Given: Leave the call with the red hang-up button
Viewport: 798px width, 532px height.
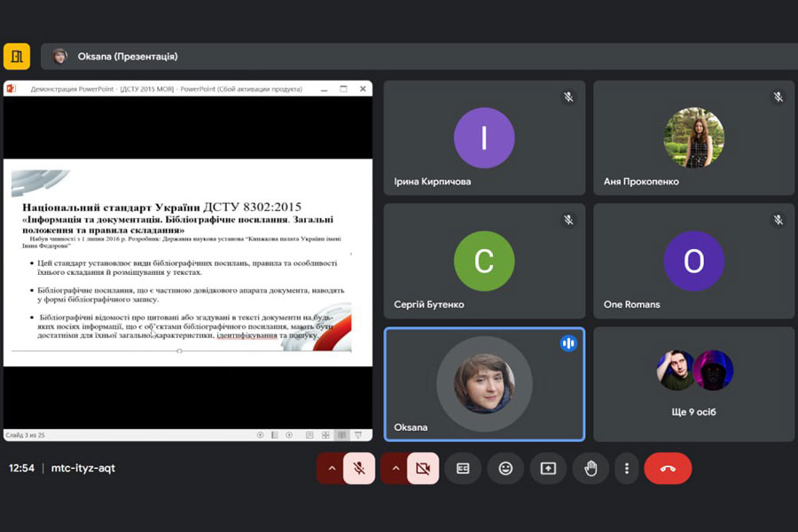Looking at the screenshot, I should click(668, 468).
